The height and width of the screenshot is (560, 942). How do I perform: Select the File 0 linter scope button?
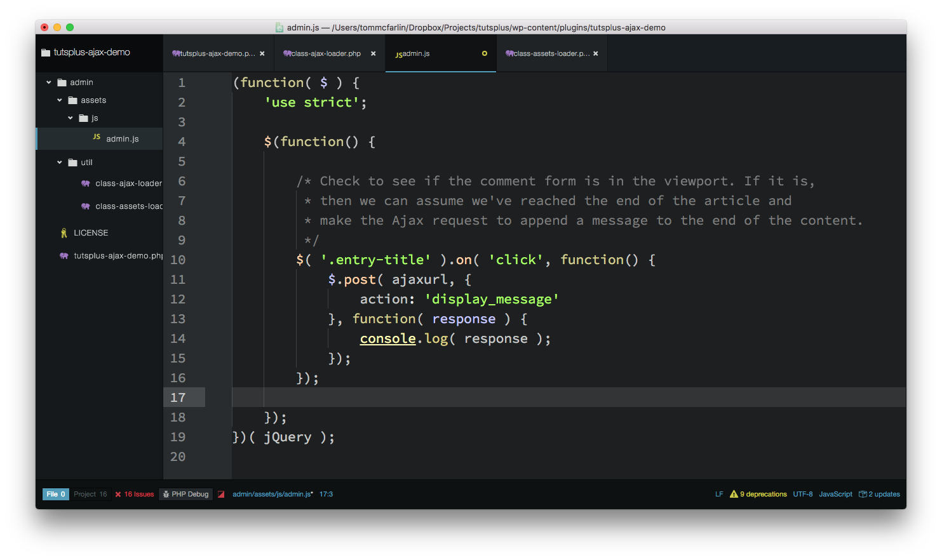[55, 494]
